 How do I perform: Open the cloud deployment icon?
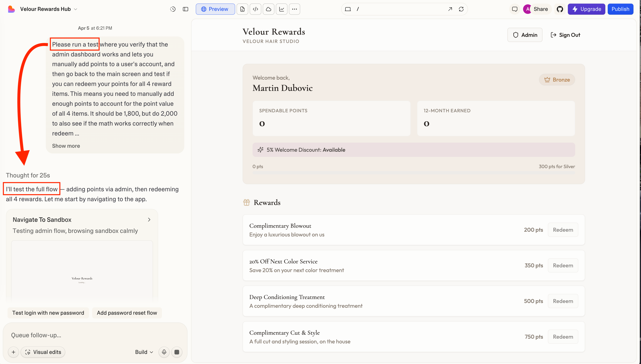click(x=268, y=9)
